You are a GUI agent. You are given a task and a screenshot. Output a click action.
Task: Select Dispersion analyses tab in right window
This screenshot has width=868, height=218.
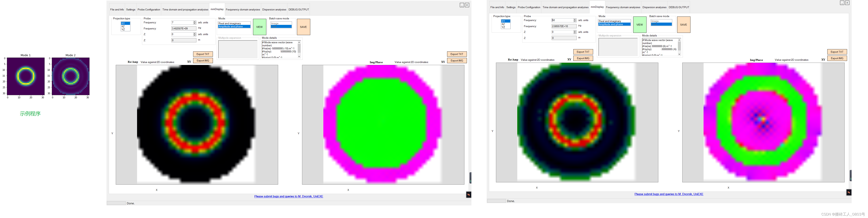(x=654, y=7)
